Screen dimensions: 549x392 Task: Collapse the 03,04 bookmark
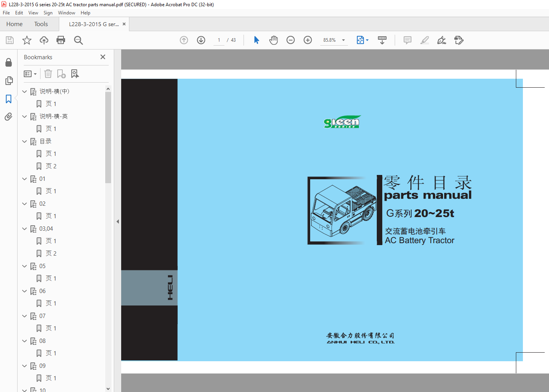tap(25, 229)
